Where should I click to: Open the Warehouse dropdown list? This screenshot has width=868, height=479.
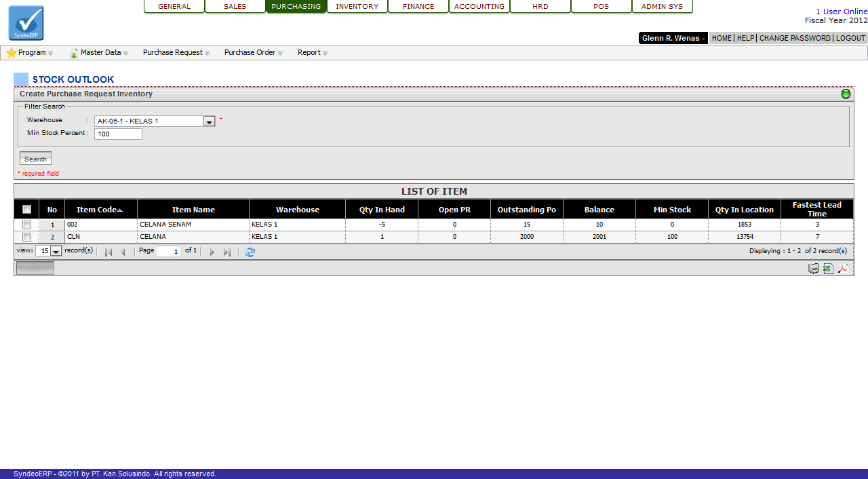(210, 121)
